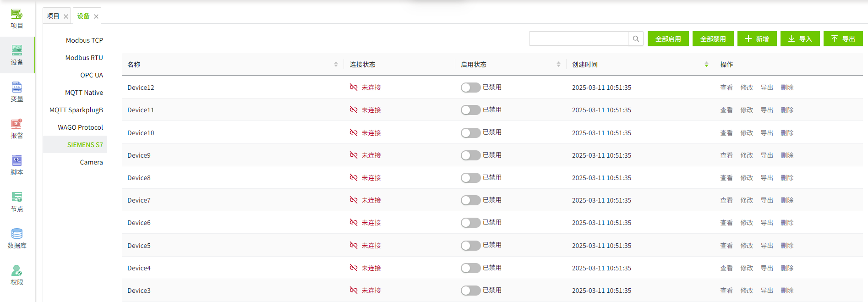Close the 设备 tab
868x302 pixels.
(96, 16)
